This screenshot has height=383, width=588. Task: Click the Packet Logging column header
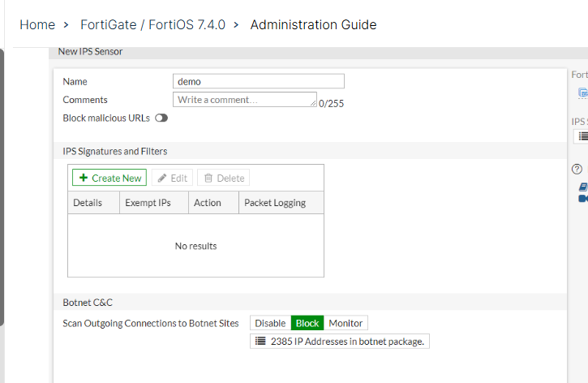coord(275,203)
